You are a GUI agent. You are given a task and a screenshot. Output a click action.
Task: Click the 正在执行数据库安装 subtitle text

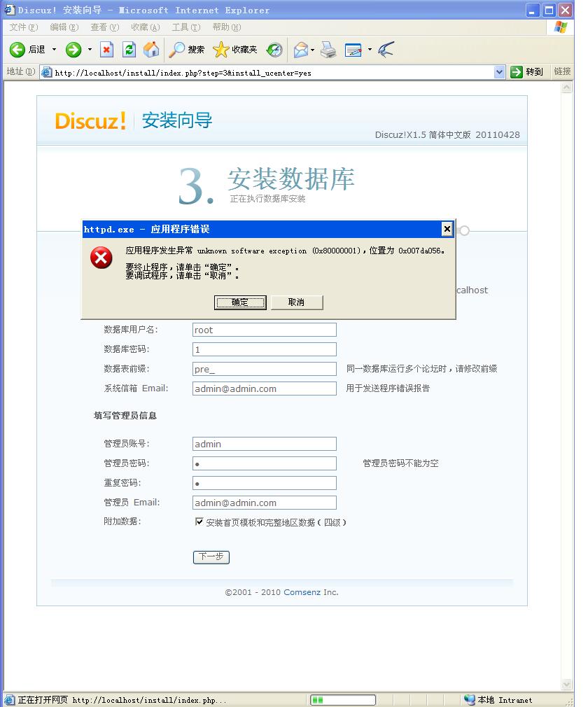click(267, 199)
